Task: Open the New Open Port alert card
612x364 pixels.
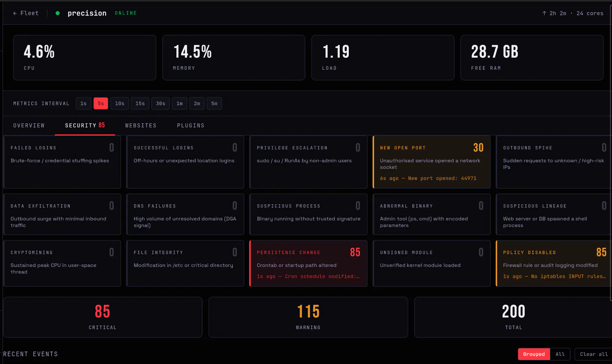Action: 432,162
